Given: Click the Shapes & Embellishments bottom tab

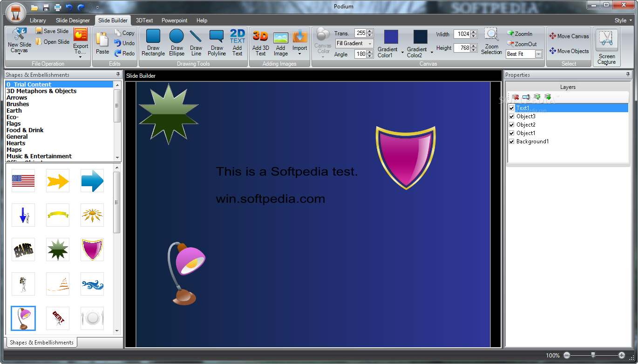Looking at the screenshot, I should 41,343.
